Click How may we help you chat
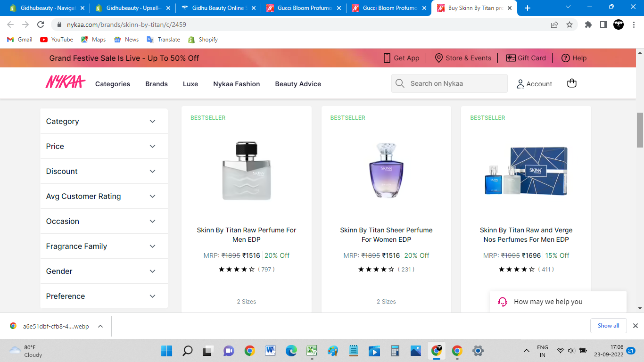Screen dimensions: 644x362 558,302
